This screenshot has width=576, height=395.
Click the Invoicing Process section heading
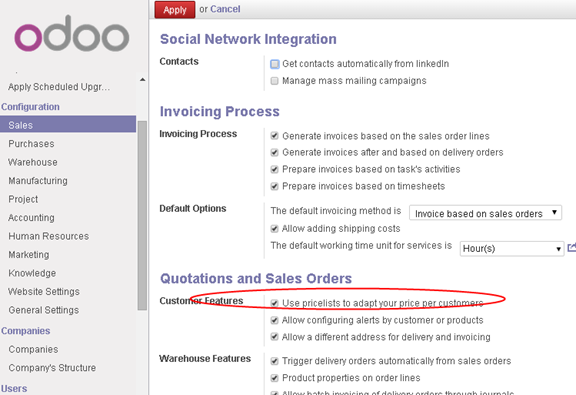coord(220,111)
